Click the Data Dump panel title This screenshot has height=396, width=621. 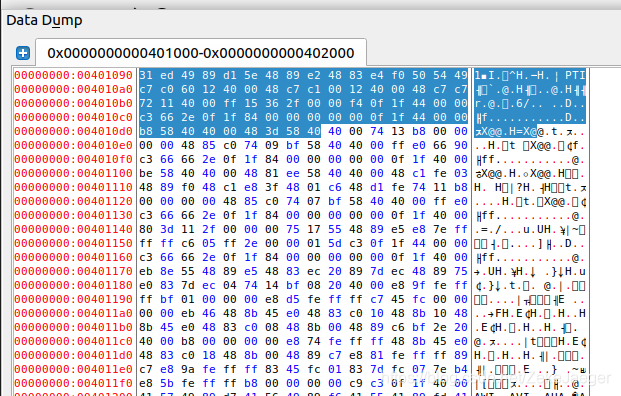pos(44,20)
